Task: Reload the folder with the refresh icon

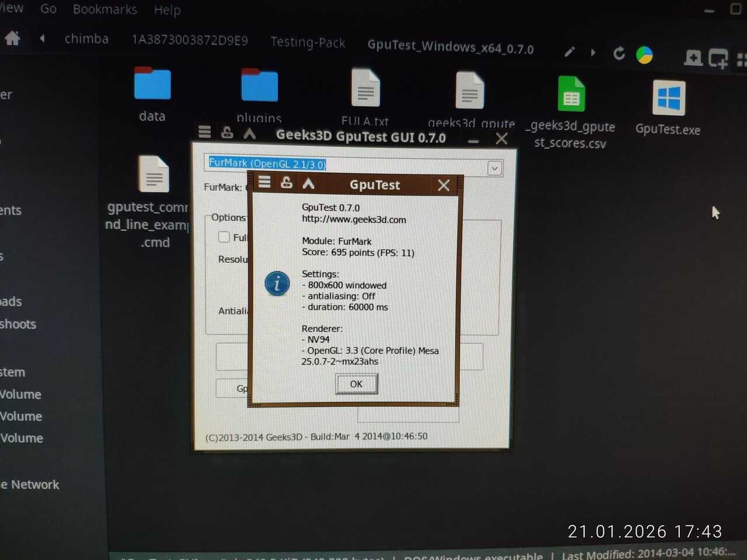Action: [619, 54]
